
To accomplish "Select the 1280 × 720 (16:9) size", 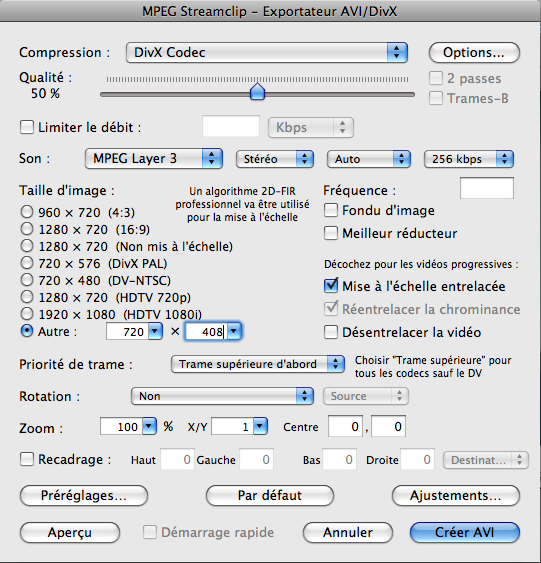I will pyautogui.click(x=27, y=229).
